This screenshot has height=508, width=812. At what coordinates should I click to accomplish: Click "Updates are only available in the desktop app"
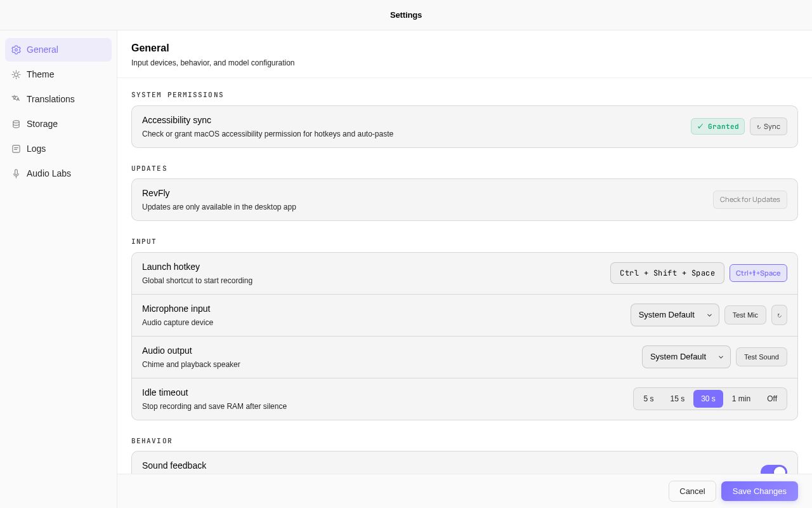click(x=219, y=207)
